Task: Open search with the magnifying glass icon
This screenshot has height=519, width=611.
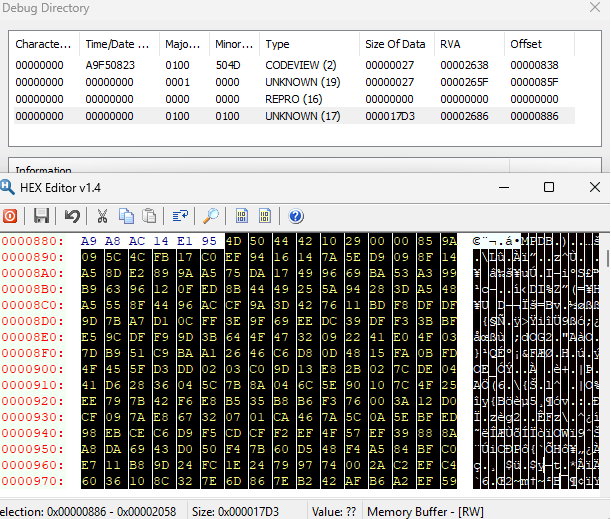Action: point(211,216)
